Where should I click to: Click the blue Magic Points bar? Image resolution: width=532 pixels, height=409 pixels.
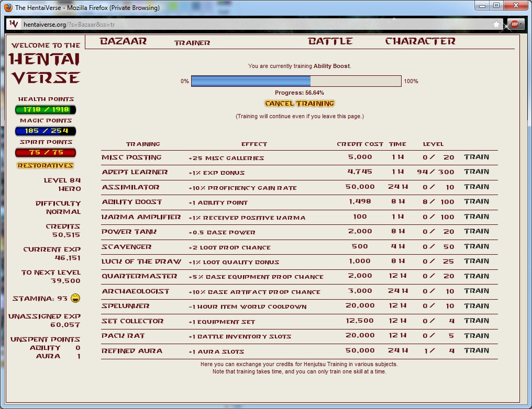coord(46,131)
